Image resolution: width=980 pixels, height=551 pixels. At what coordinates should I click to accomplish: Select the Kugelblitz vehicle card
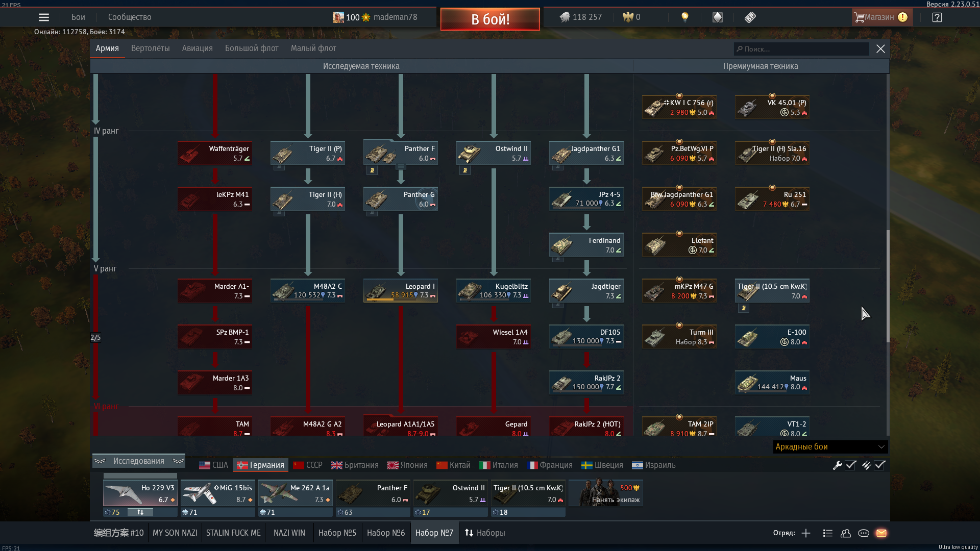click(494, 290)
